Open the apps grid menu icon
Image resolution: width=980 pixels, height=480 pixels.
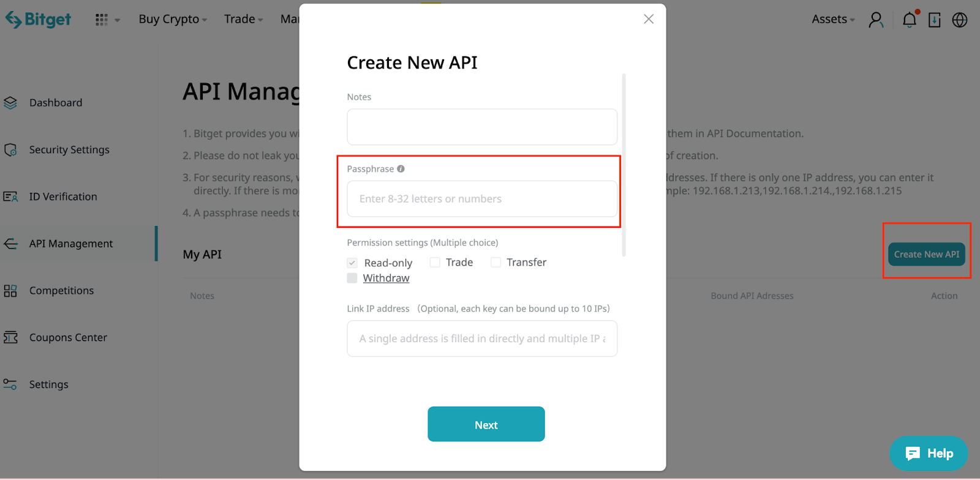pyautogui.click(x=102, y=20)
